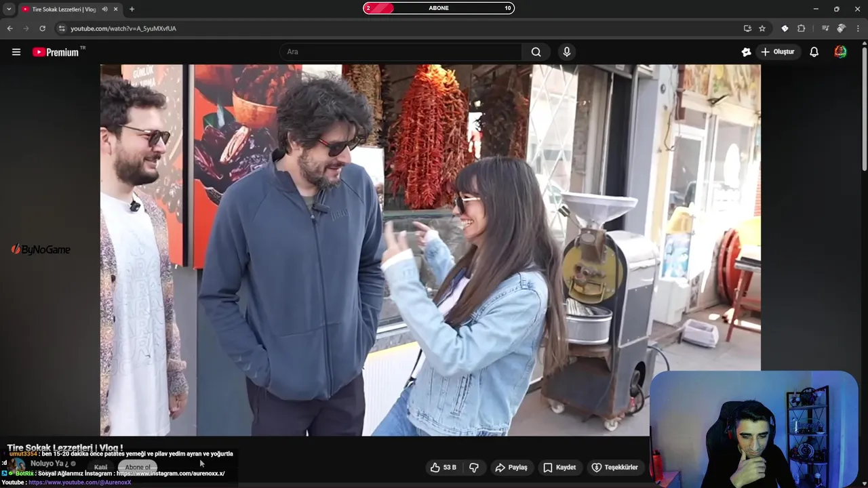This screenshot has height=488, width=868.
Task: Reload the page with refresh icon
Action: [42, 28]
